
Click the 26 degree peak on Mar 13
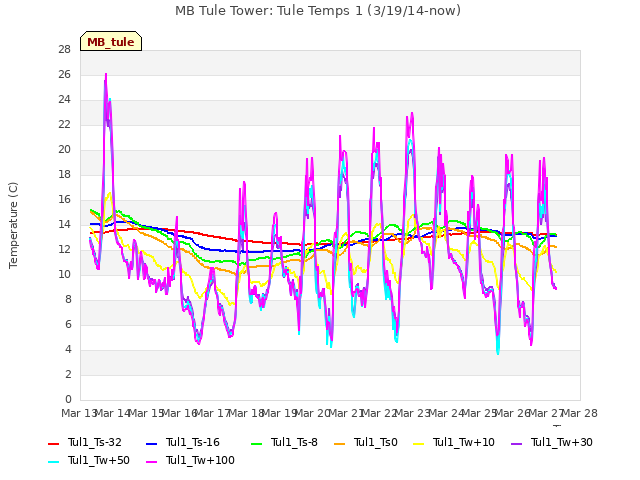106,75
